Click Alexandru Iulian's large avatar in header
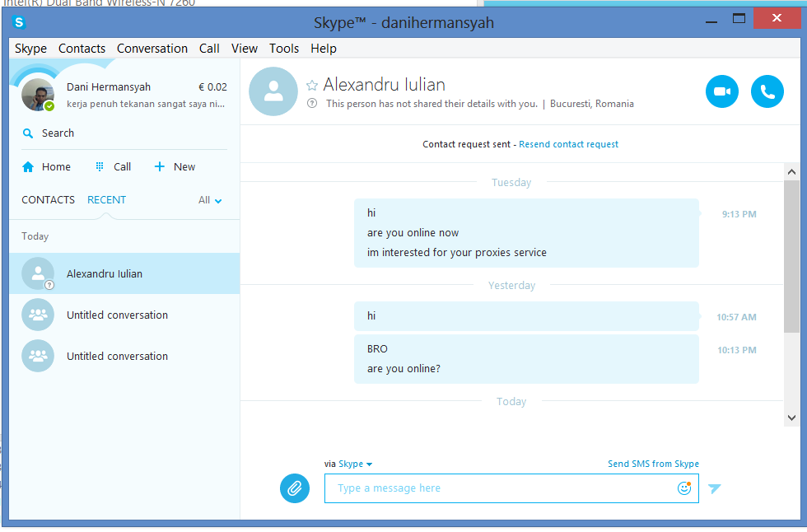 coord(273,91)
